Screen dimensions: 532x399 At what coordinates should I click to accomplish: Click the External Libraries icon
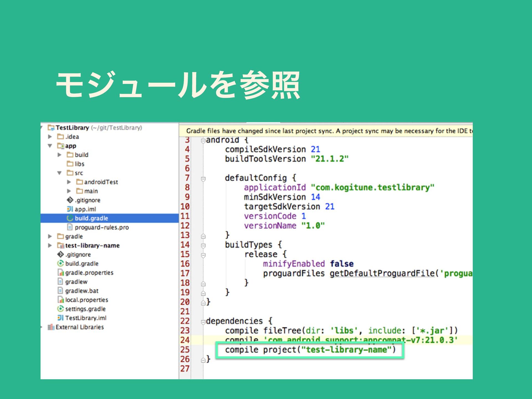(x=51, y=327)
